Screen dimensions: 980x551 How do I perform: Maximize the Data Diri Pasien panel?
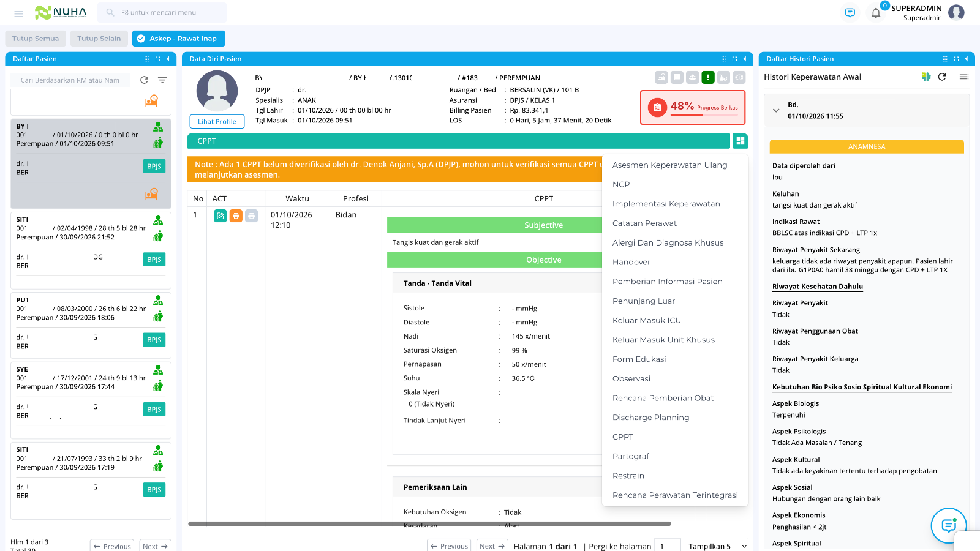tap(734, 59)
